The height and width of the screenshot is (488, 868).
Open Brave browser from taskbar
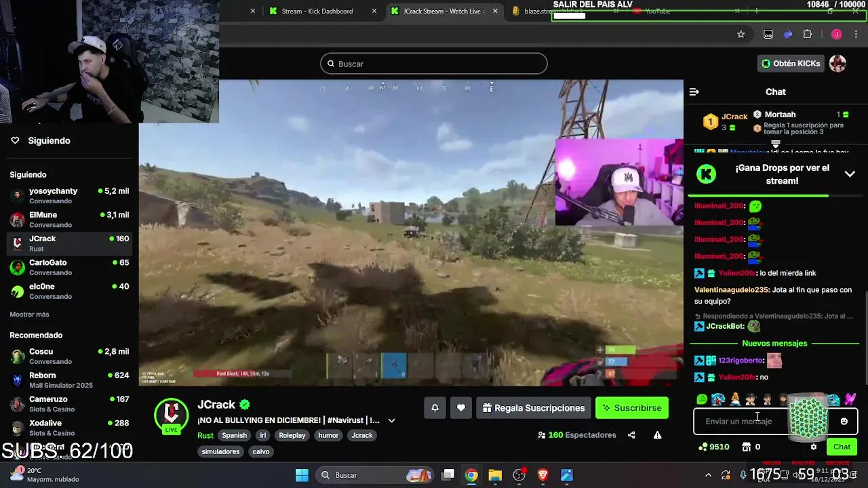pos(543,475)
